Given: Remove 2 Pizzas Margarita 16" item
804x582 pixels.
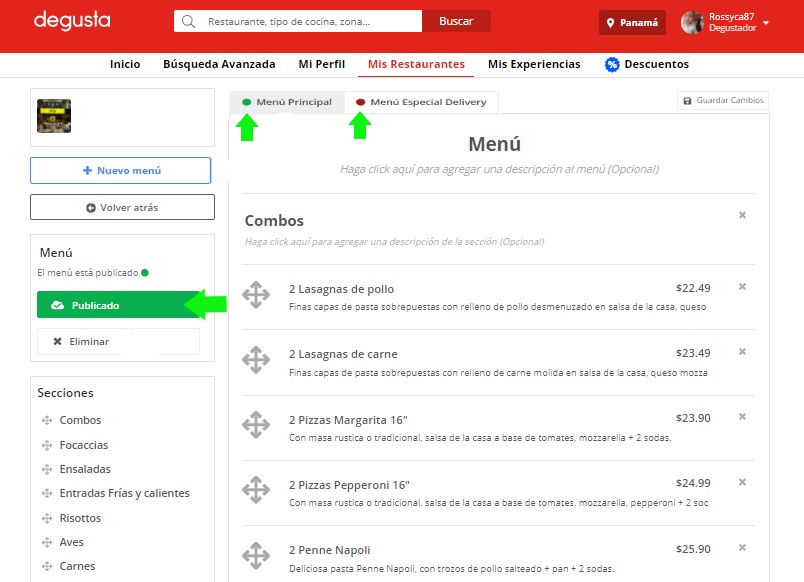Looking at the screenshot, I should pyautogui.click(x=742, y=417).
